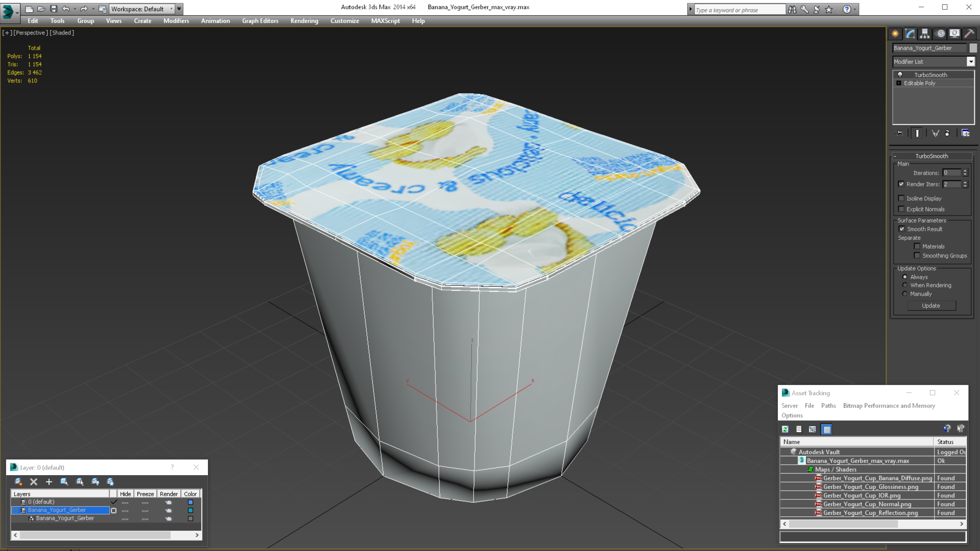
Task: Open the quick access toolbar customize arrow
Action: pyautogui.click(x=179, y=9)
